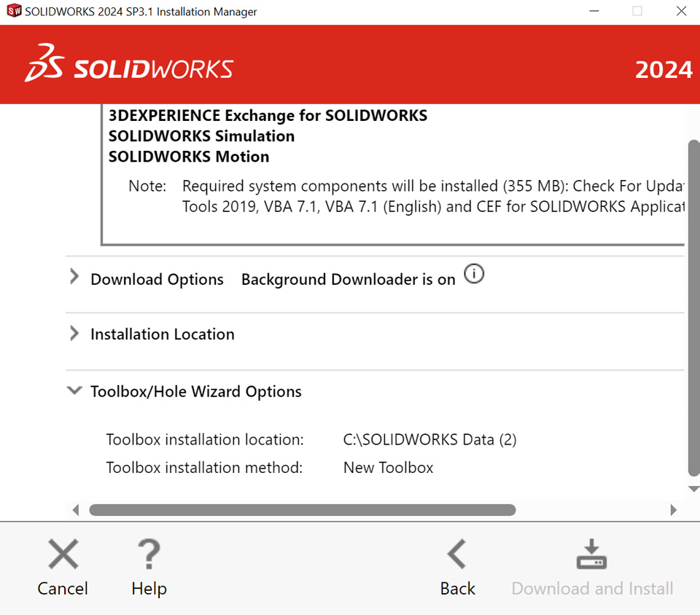Image resolution: width=700 pixels, height=615 pixels.
Task: Click the SOLIDWORKS logo in header
Action: (129, 65)
